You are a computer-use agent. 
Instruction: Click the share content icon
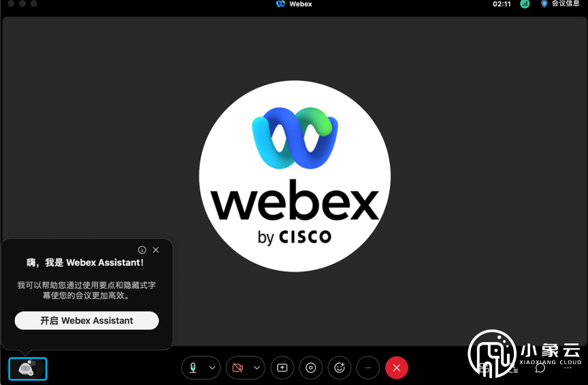(x=282, y=368)
